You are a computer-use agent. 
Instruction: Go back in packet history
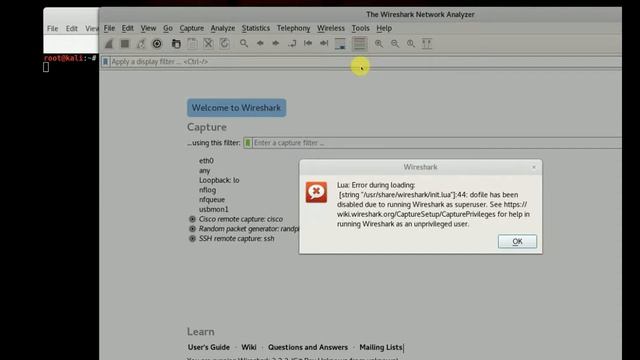click(260, 44)
